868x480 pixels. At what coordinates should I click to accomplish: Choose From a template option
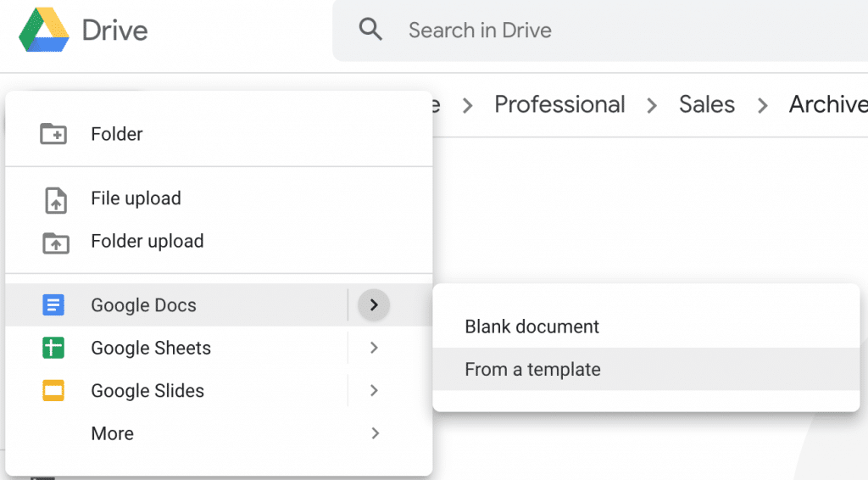coord(532,370)
